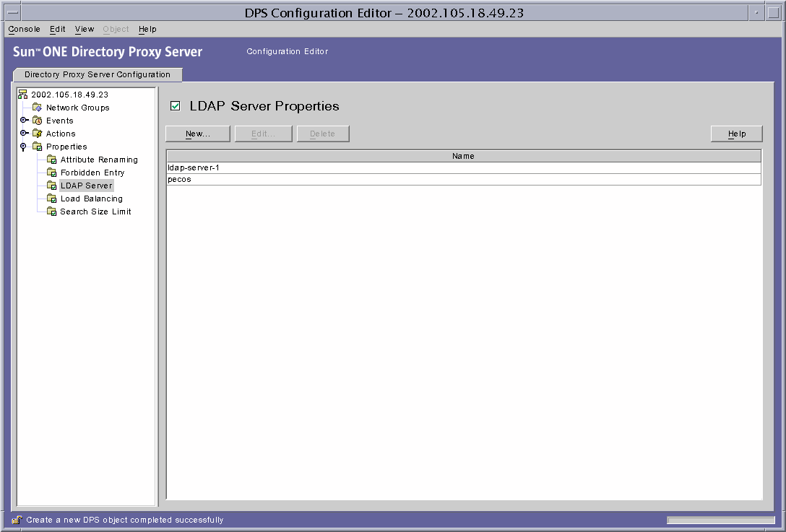This screenshot has width=786, height=532.
Task: Click the Search Size Limit icon
Action: (51, 211)
